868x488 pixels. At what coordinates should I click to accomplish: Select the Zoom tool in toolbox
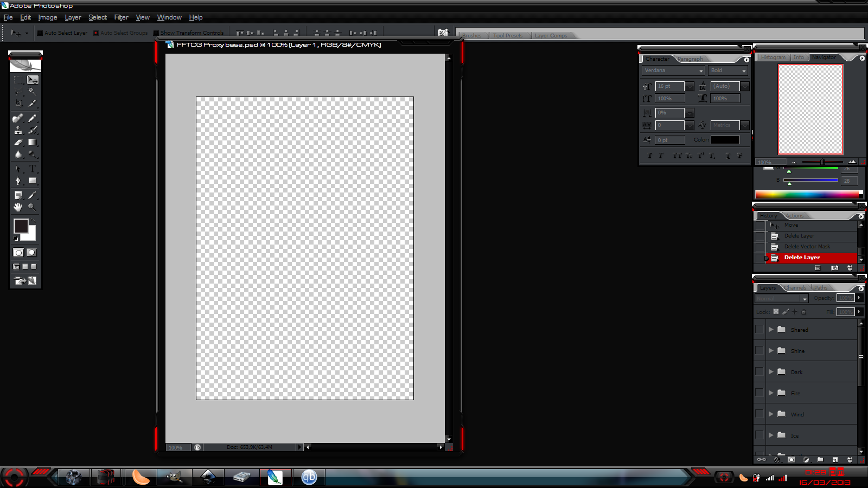[33, 207]
